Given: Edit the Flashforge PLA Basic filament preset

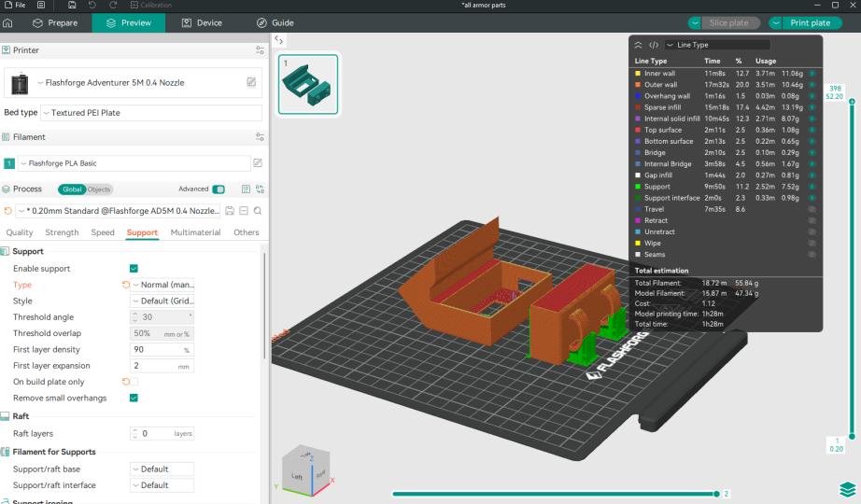Looking at the screenshot, I should tap(258, 163).
